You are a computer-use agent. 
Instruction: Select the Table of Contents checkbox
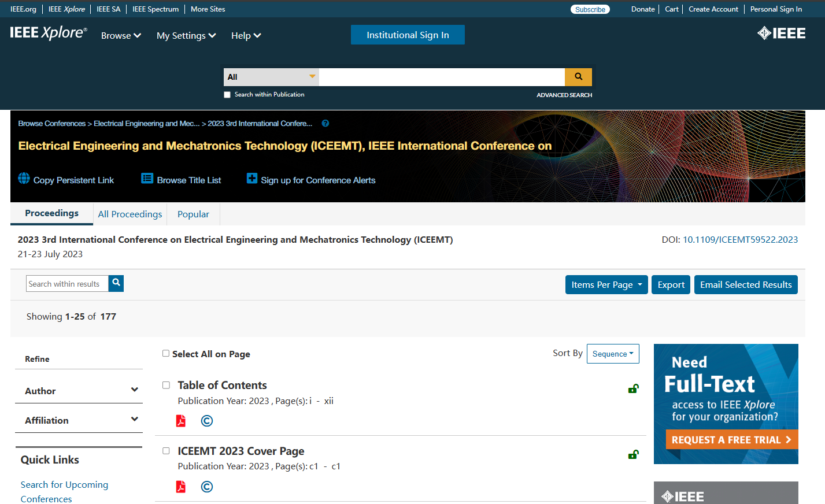tap(166, 385)
